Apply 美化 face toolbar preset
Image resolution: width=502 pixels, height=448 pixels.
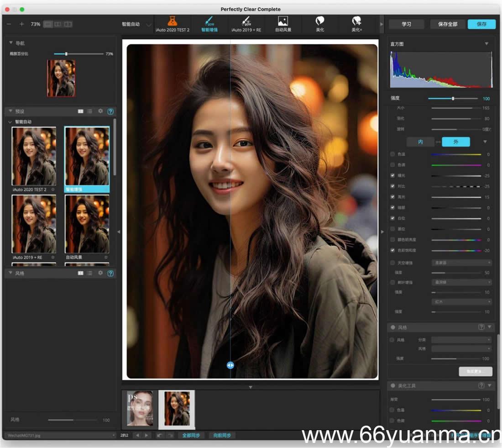(320, 24)
